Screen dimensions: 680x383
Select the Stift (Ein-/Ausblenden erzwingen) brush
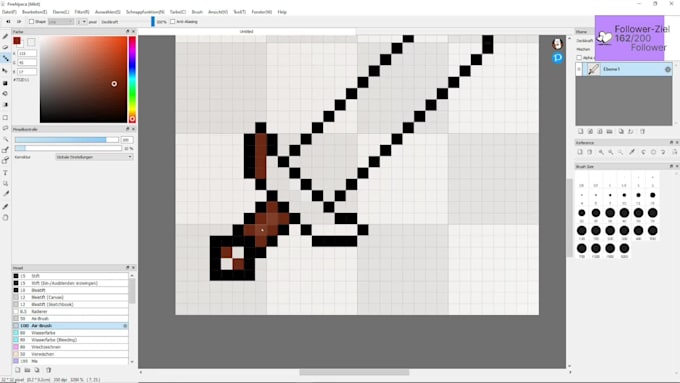click(x=70, y=283)
